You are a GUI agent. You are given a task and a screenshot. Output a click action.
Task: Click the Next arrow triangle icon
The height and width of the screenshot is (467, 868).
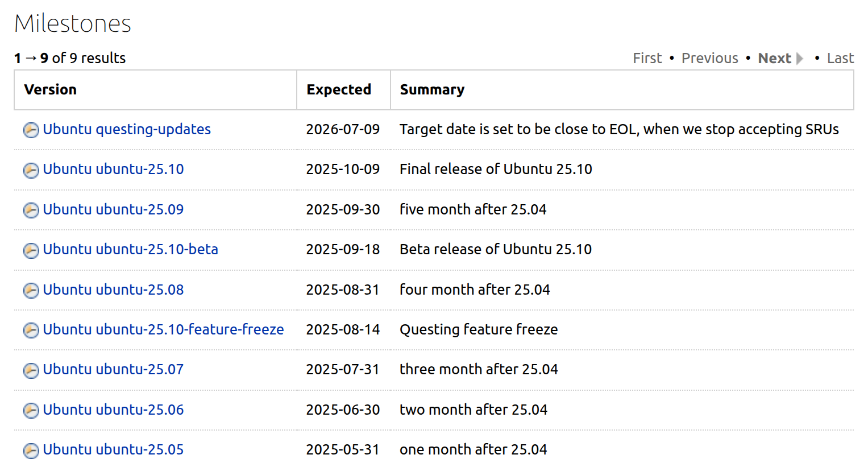coord(799,58)
